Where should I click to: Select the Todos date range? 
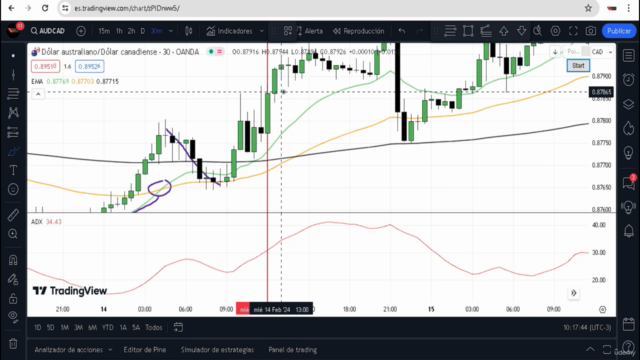point(154,327)
